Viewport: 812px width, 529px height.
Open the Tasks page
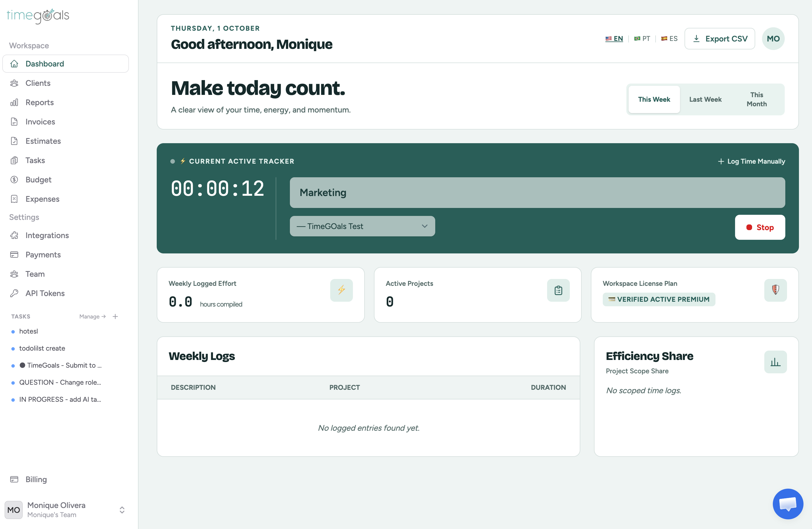pos(66,160)
